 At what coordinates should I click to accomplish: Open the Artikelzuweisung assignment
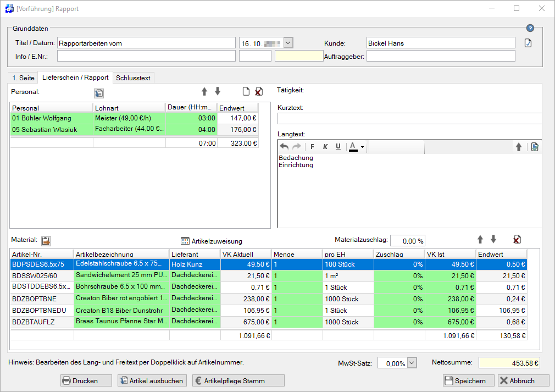pyautogui.click(x=212, y=241)
